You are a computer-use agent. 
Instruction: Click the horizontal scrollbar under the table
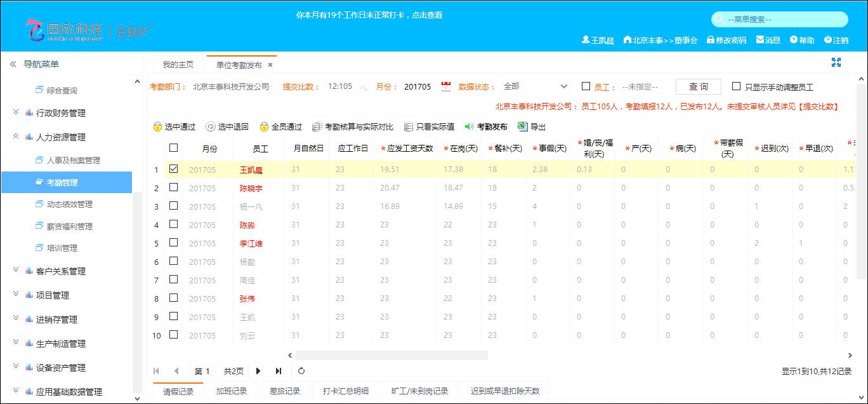391,355
